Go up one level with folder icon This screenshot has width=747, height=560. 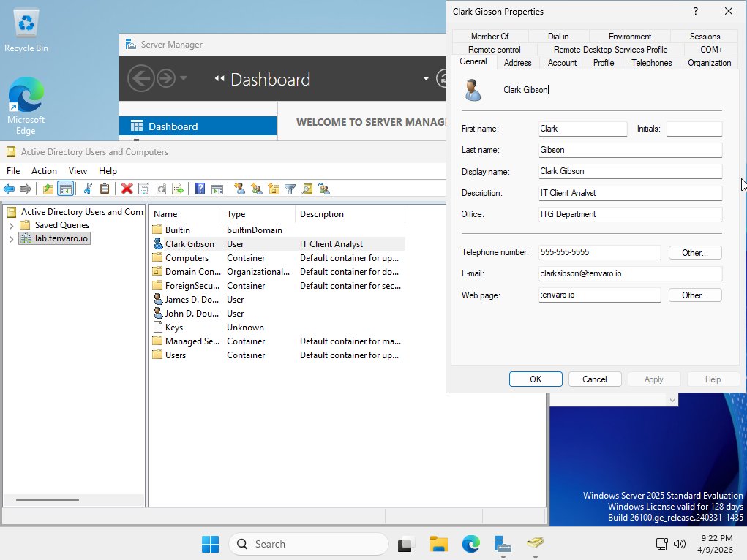(48, 189)
